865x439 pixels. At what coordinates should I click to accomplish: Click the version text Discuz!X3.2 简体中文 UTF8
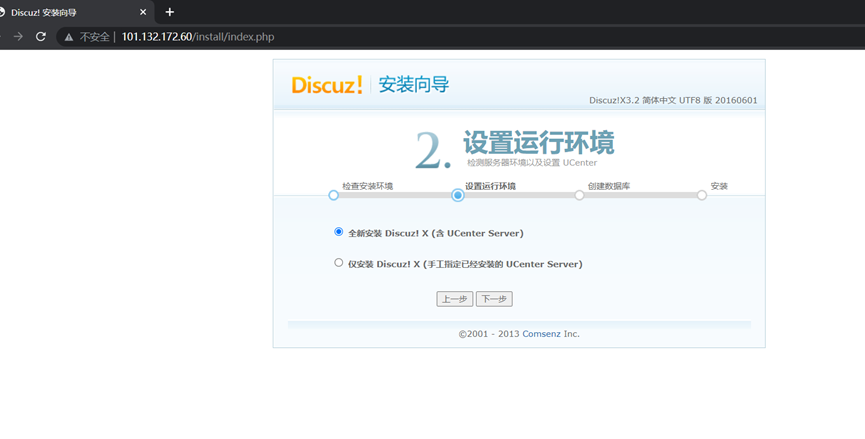pyautogui.click(x=673, y=100)
